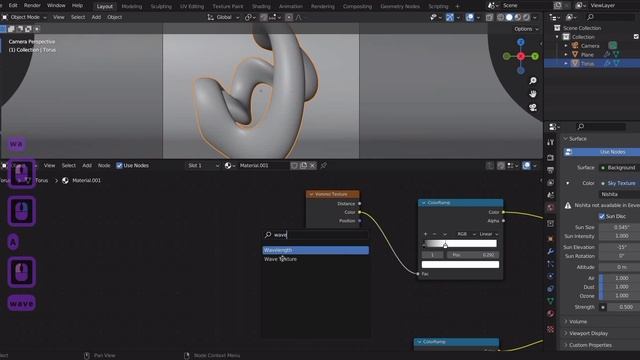Switch to the Modeling workspace tab
Viewport: 640px width, 360px height.
[x=132, y=7]
